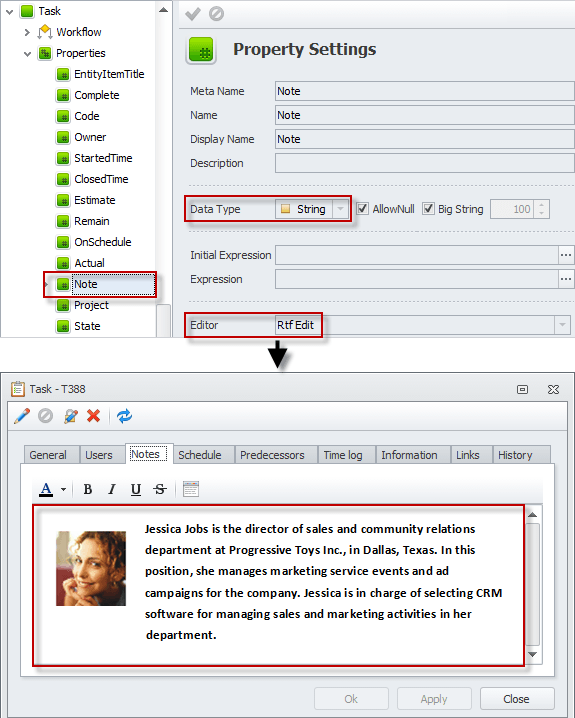Click the blue refresh arrows icon

(124, 416)
